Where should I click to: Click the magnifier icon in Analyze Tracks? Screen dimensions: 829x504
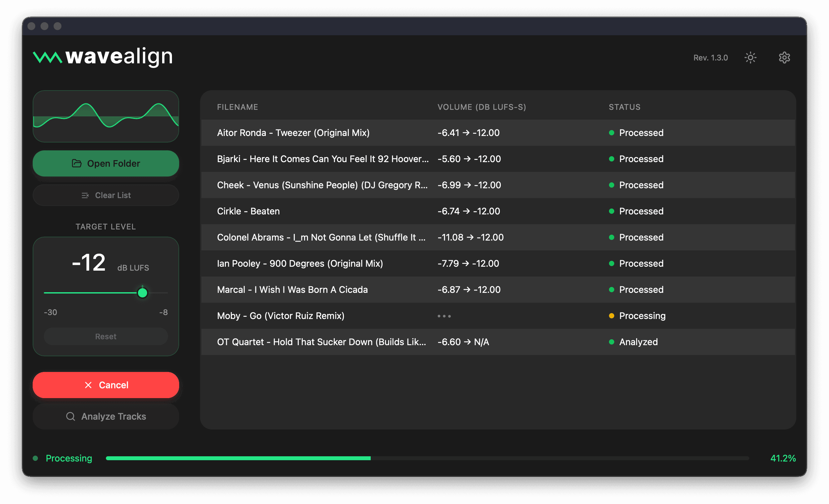click(70, 416)
